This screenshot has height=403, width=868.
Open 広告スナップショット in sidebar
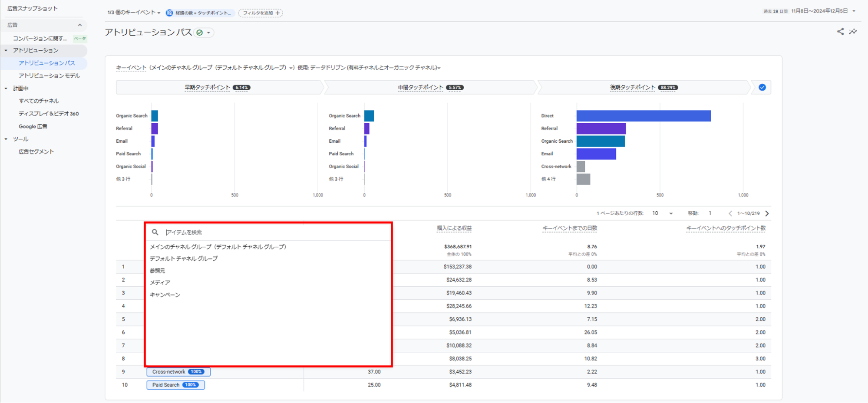32,9
